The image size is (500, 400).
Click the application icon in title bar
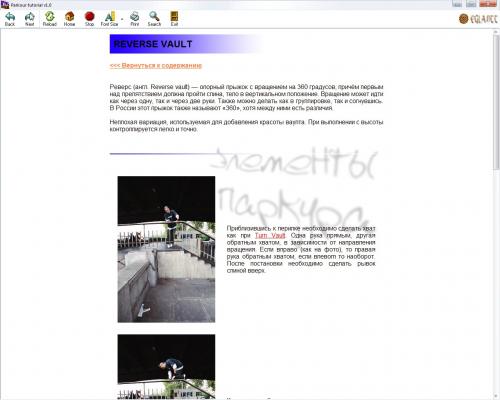click(5, 5)
